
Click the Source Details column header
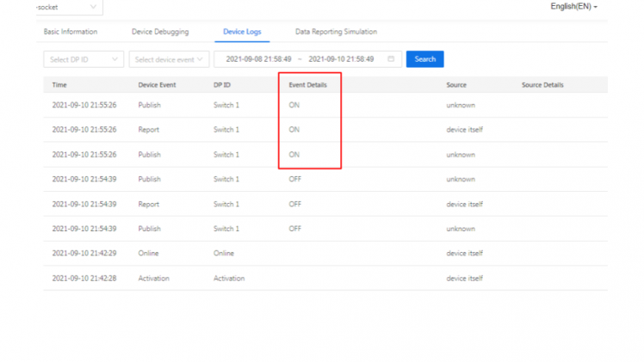point(542,85)
